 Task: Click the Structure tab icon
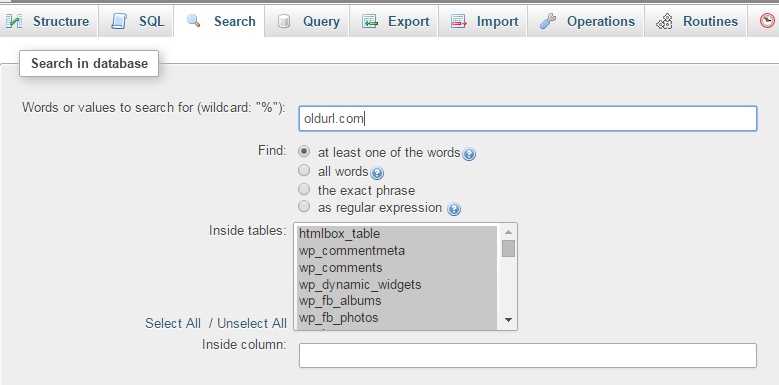pyautogui.click(x=14, y=21)
